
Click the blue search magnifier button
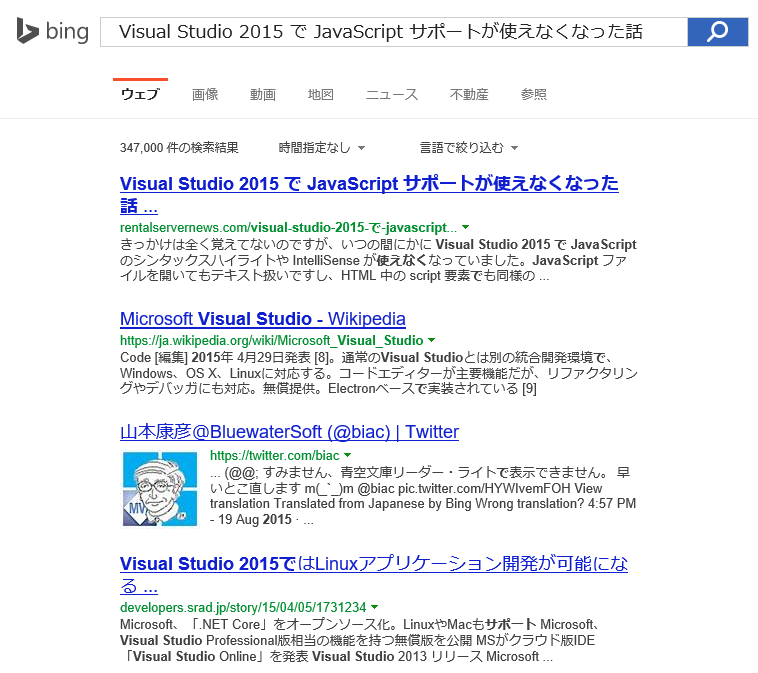point(718,32)
